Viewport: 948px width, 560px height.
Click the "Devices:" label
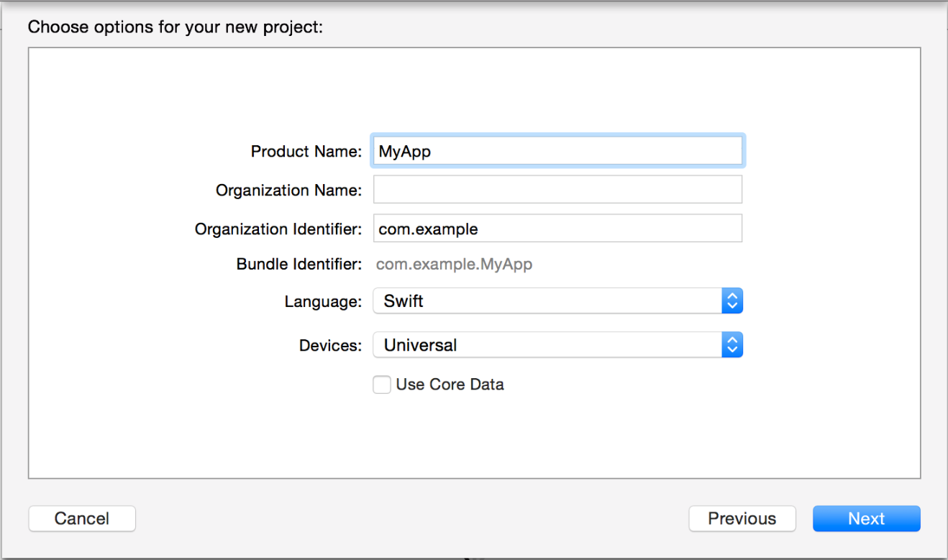coord(330,346)
